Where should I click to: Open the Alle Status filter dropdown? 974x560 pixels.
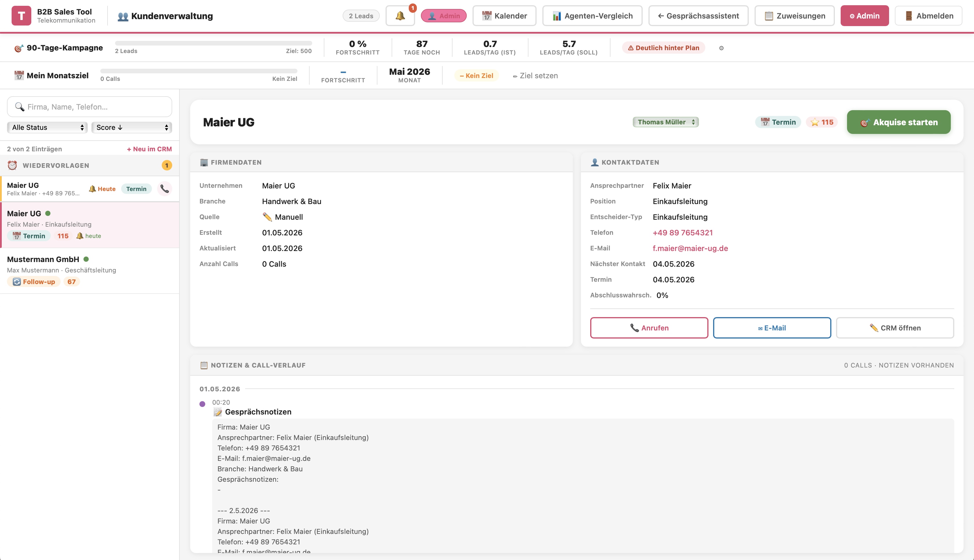47,127
